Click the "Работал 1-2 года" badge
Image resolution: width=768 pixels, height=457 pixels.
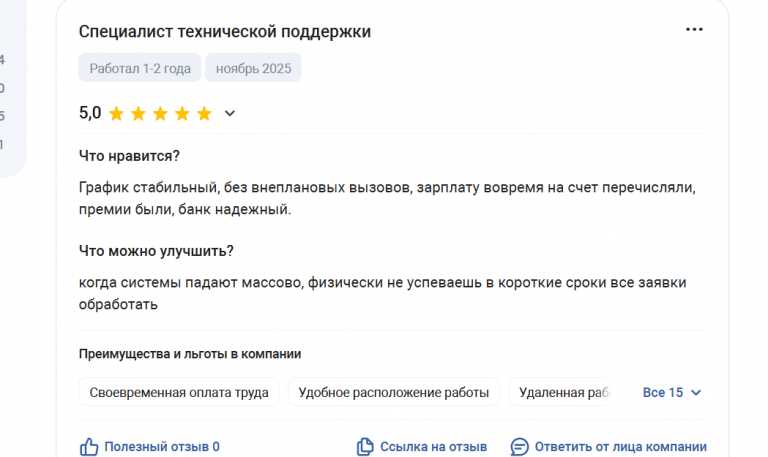point(139,68)
